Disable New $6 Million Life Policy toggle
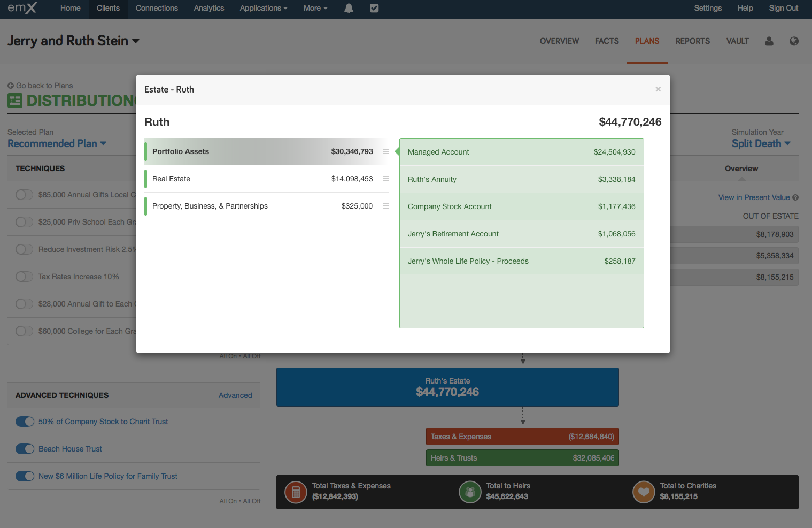812x528 pixels. pos(25,476)
